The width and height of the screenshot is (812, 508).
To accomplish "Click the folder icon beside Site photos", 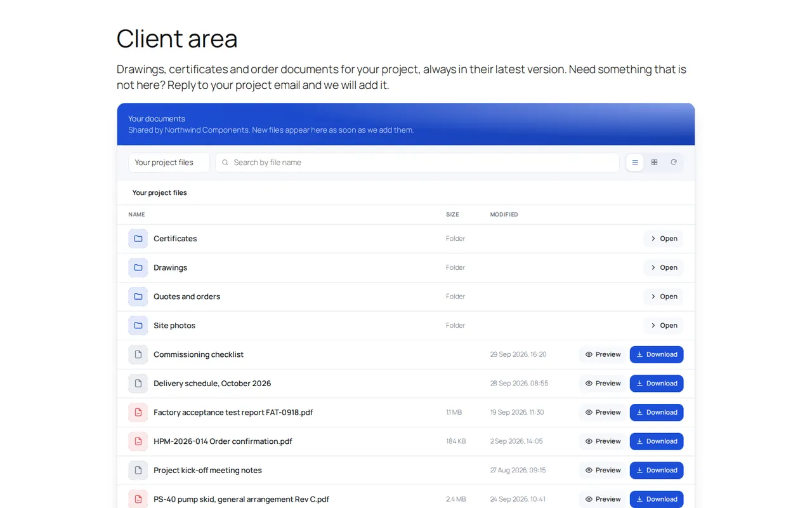I will [x=138, y=326].
